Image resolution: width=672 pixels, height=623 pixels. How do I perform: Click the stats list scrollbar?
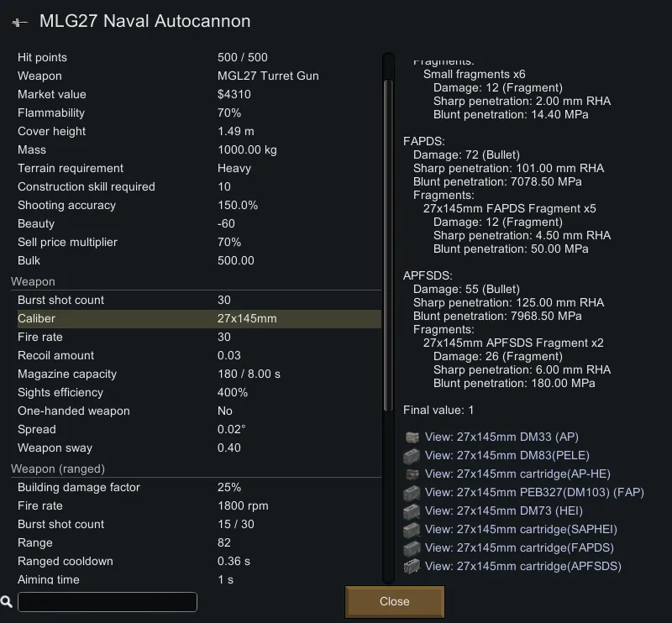[388, 243]
